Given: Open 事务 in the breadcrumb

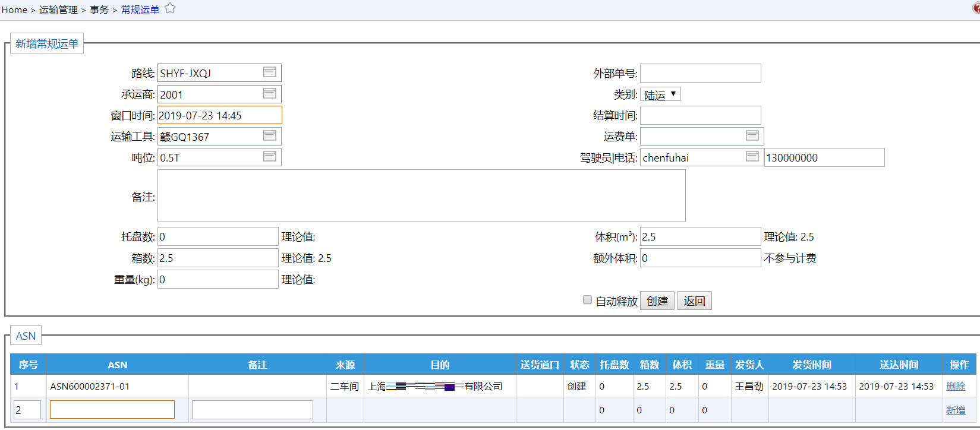Looking at the screenshot, I should (x=99, y=10).
